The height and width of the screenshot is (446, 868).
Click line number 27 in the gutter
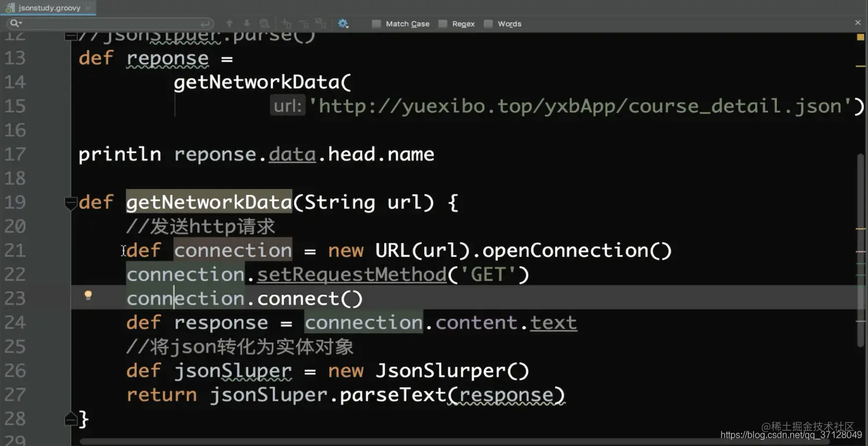point(15,395)
